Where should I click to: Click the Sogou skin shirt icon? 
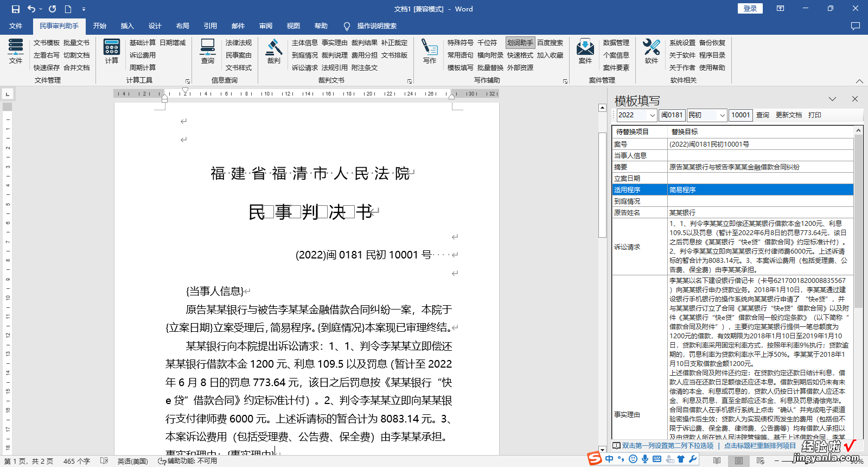coord(681,459)
